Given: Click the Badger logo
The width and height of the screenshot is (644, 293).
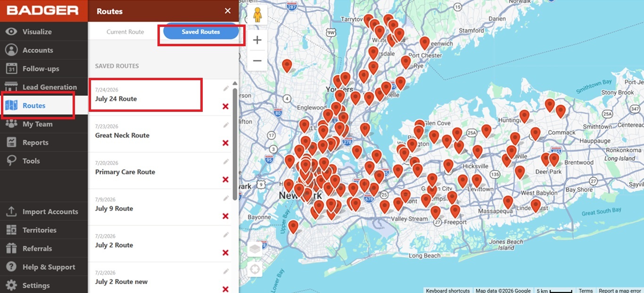Looking at the screenshot, I should tap(42, 10).
